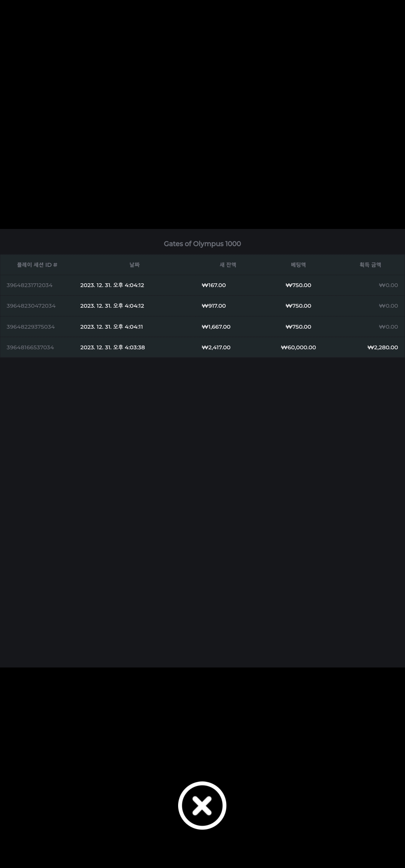
Task: Click the 획득 금액 column header
Action: click(x=370, y=265)
